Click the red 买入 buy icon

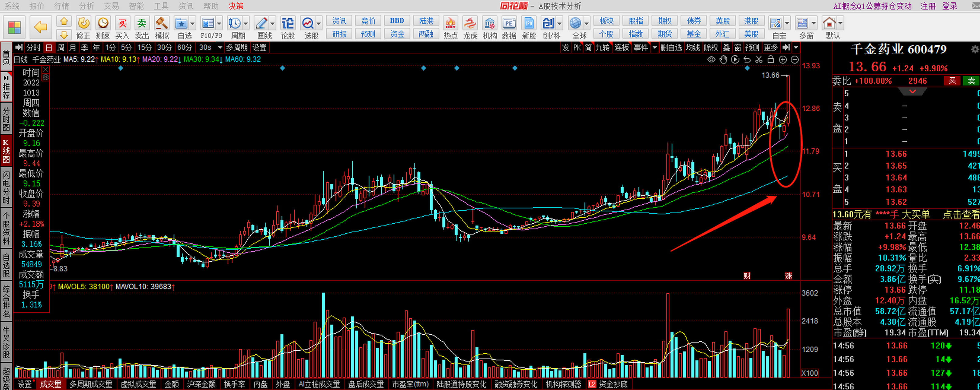(122, 23)
